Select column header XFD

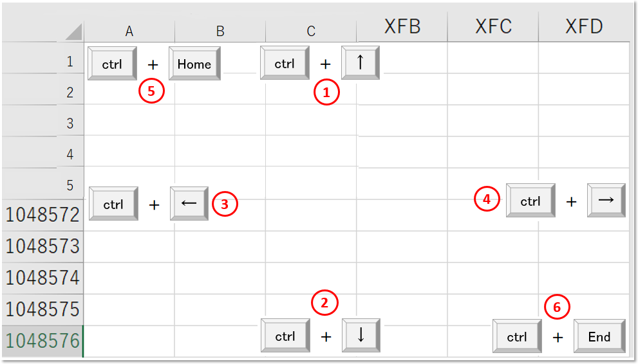coord(584,27)
